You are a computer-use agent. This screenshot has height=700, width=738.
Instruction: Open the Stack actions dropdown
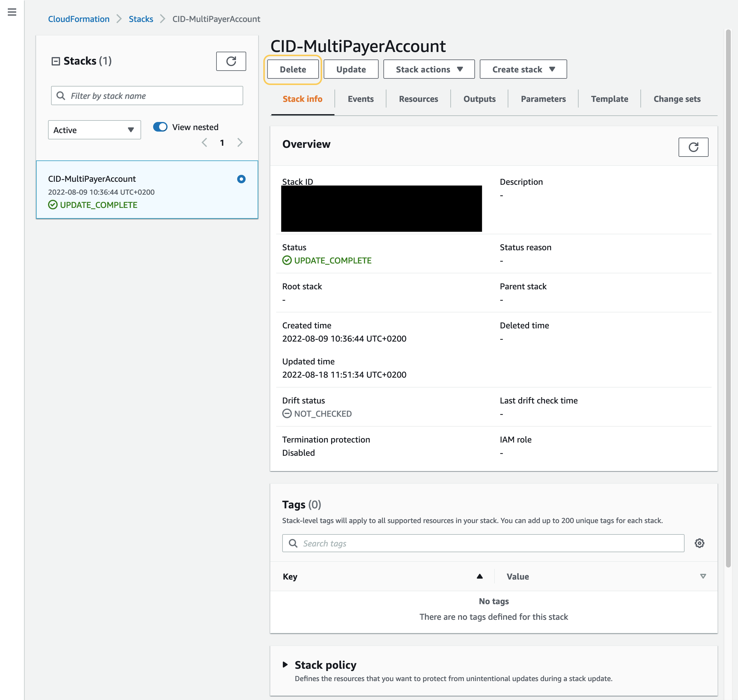428,69
